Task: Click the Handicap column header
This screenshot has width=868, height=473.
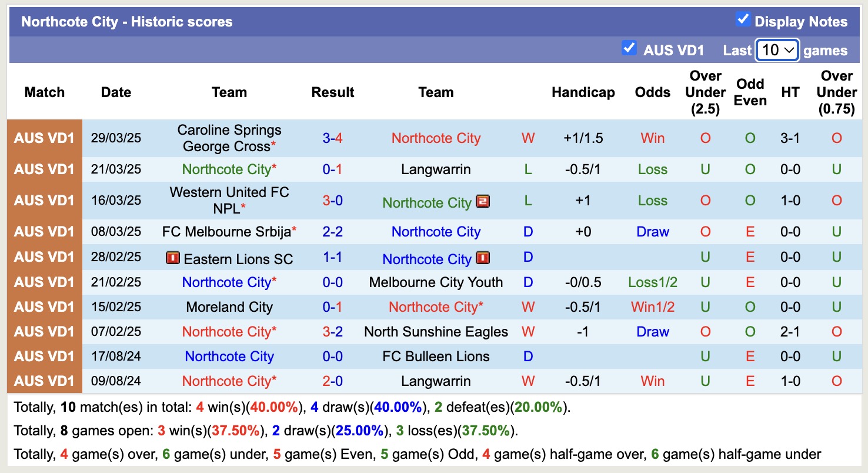Action: coord(583,92)
